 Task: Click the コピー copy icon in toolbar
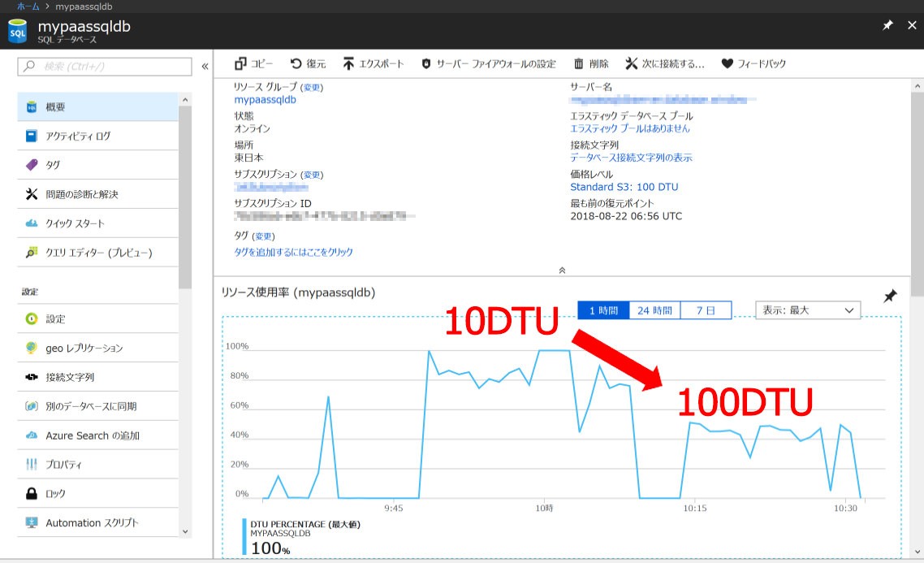pyautogui.click(x=240, y=63)
